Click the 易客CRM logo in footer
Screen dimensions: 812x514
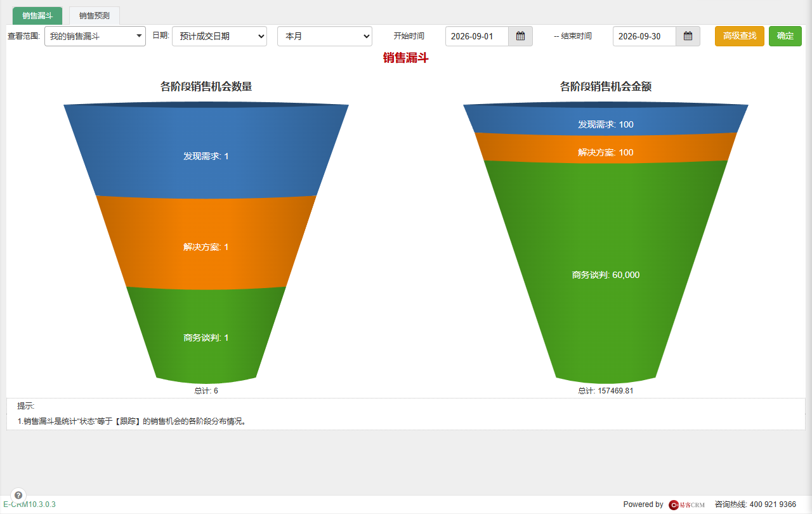pyautogui.click(x=686, y=504)
